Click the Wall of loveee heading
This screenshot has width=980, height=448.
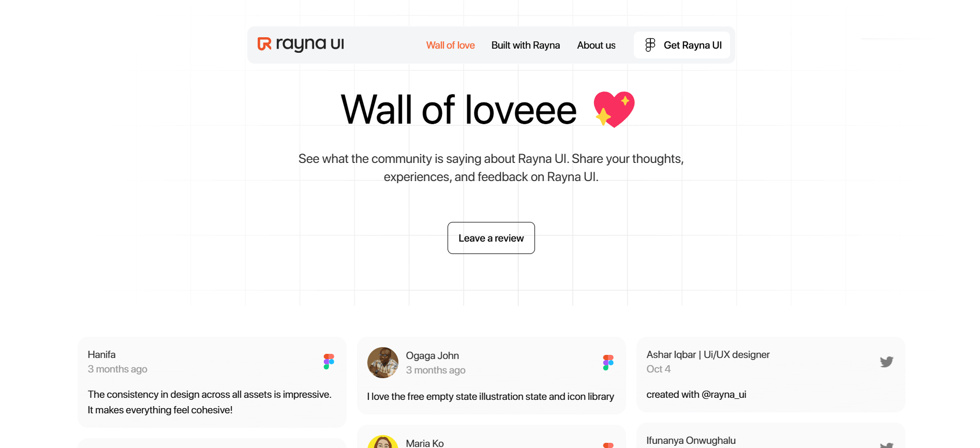(x=458, y=110)
